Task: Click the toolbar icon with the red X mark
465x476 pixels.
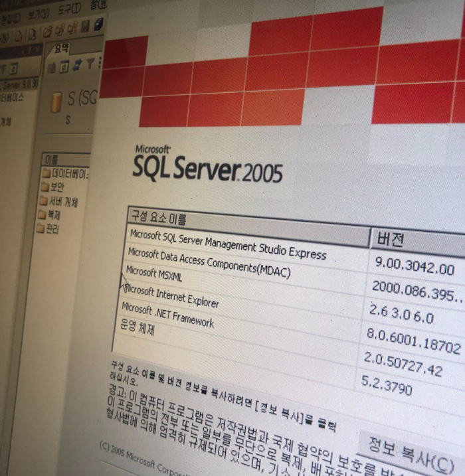Action: (x=72, y=29)
